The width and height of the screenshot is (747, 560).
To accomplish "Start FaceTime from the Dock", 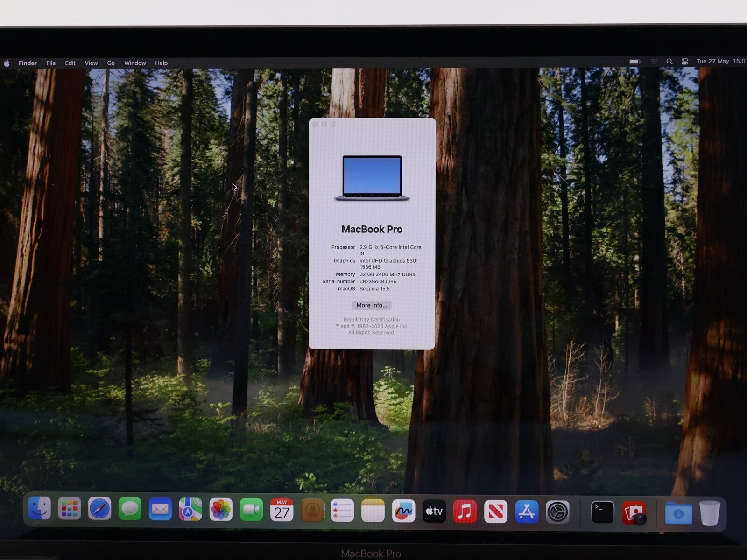I will [x=251, y=510].
